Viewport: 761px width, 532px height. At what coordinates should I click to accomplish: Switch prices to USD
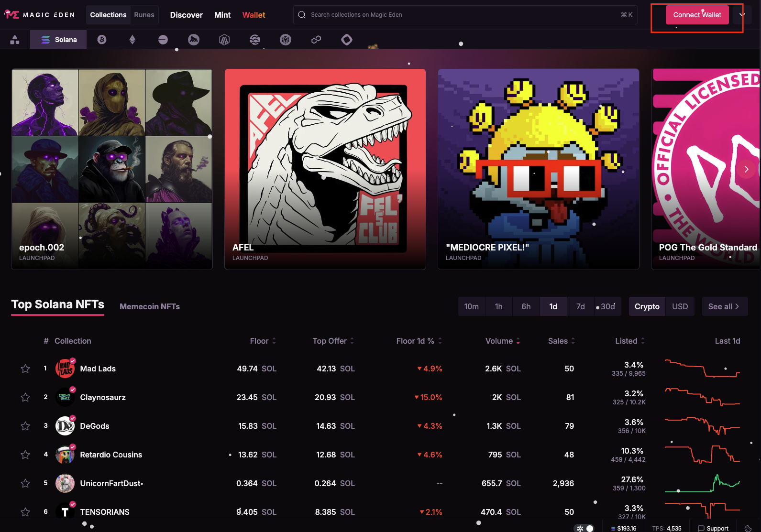(x=680, y=306)
